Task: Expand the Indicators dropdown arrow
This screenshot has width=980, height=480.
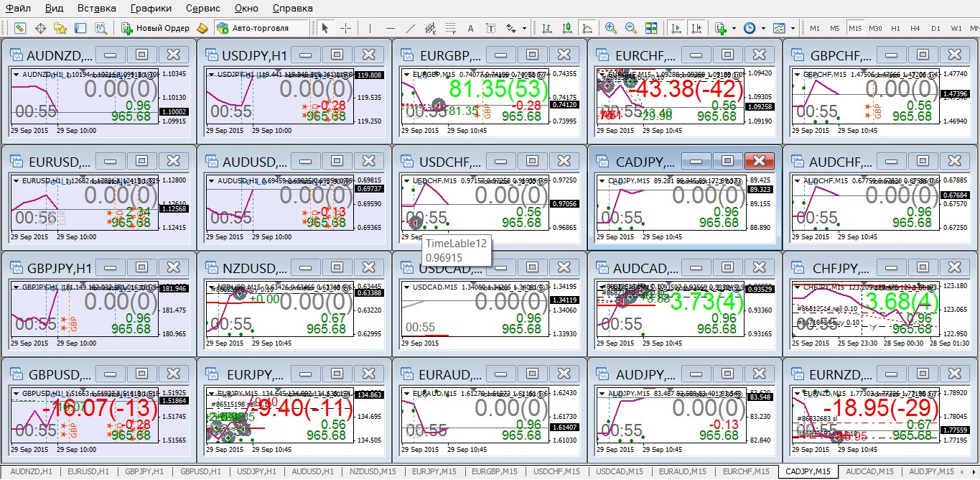Action: pyautogui.click(x=734, y=28)
